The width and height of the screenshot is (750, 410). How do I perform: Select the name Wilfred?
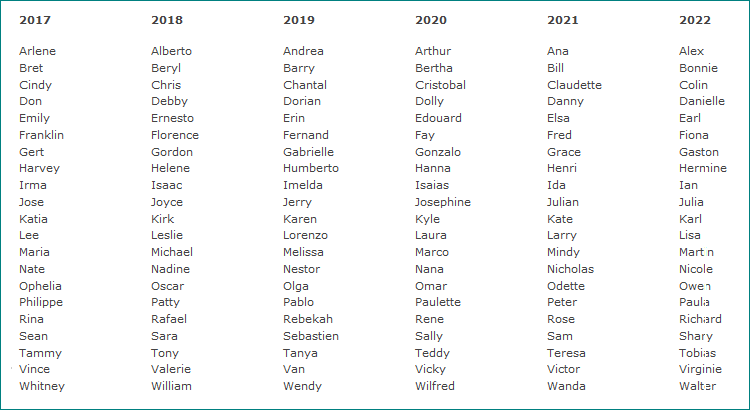[435, 386]
